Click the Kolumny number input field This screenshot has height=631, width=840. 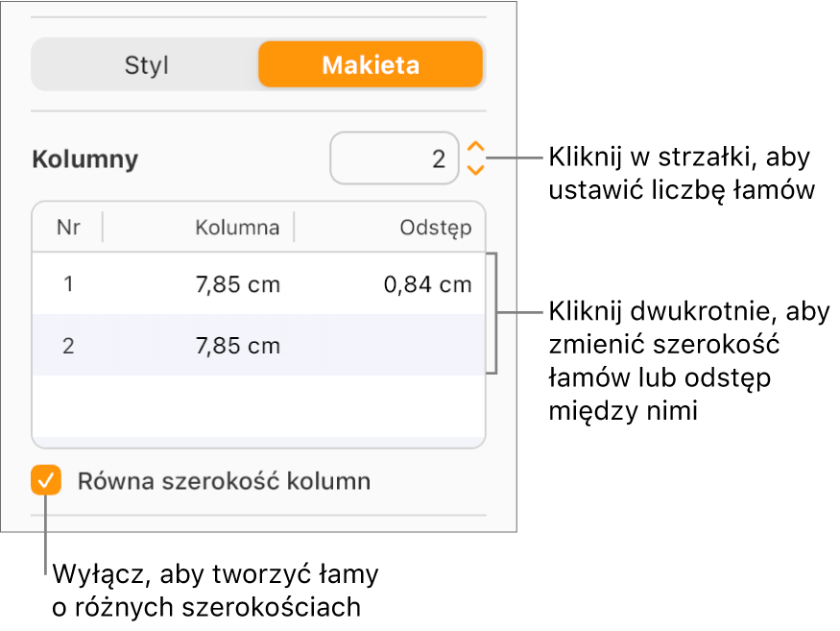(x=394, y=158)
